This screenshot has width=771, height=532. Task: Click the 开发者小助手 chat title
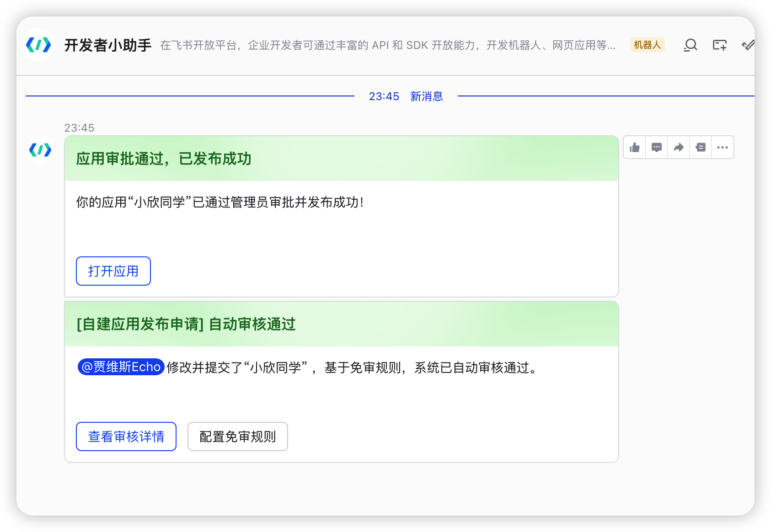click(108, 45)
